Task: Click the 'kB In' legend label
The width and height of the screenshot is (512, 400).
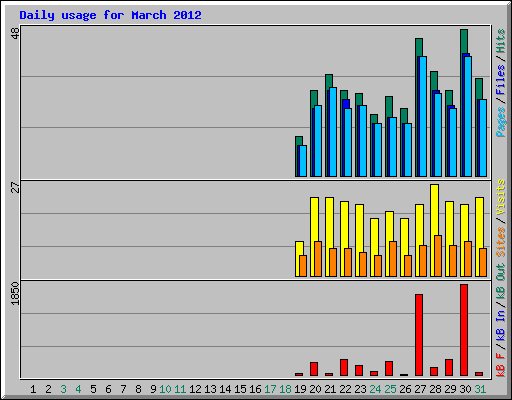Action: (x=500, y=325)
